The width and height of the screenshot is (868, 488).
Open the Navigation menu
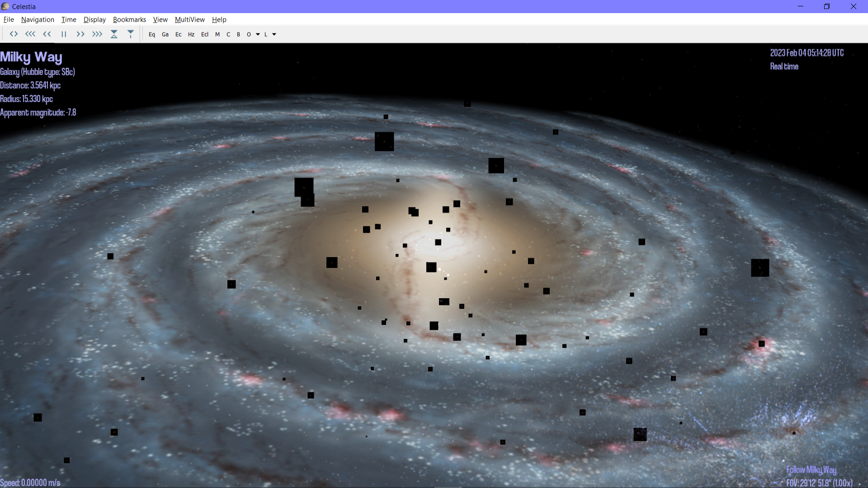[38, 19]
